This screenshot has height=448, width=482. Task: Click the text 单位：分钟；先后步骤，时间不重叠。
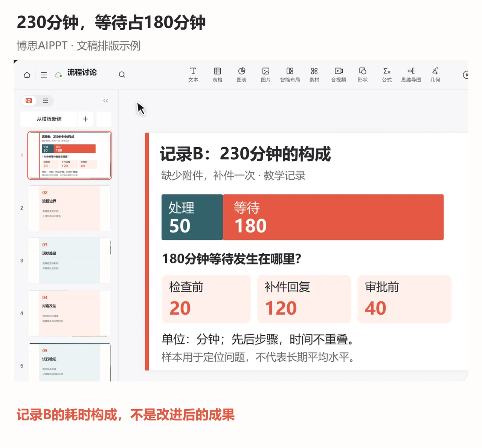point(258,339)
